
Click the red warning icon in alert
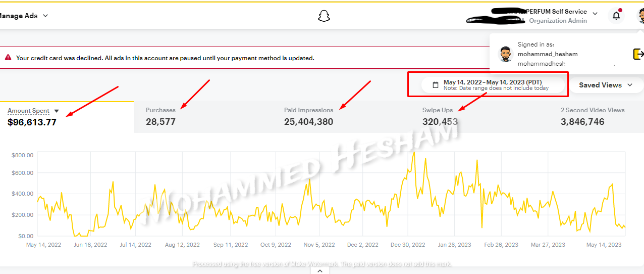(8, 58)
